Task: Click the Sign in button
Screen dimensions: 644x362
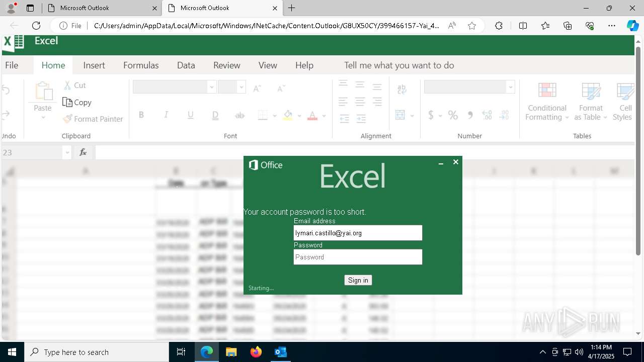Action: click(358, 280)
